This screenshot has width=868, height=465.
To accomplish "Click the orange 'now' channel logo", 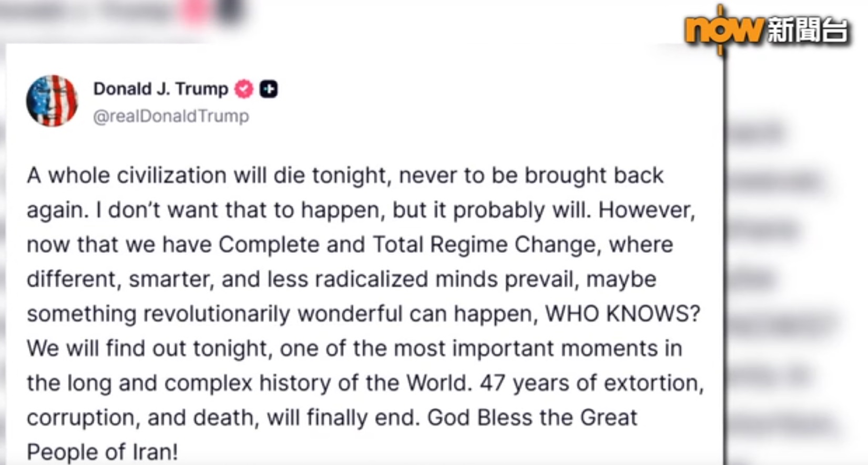I will click(x=723, y=29).
